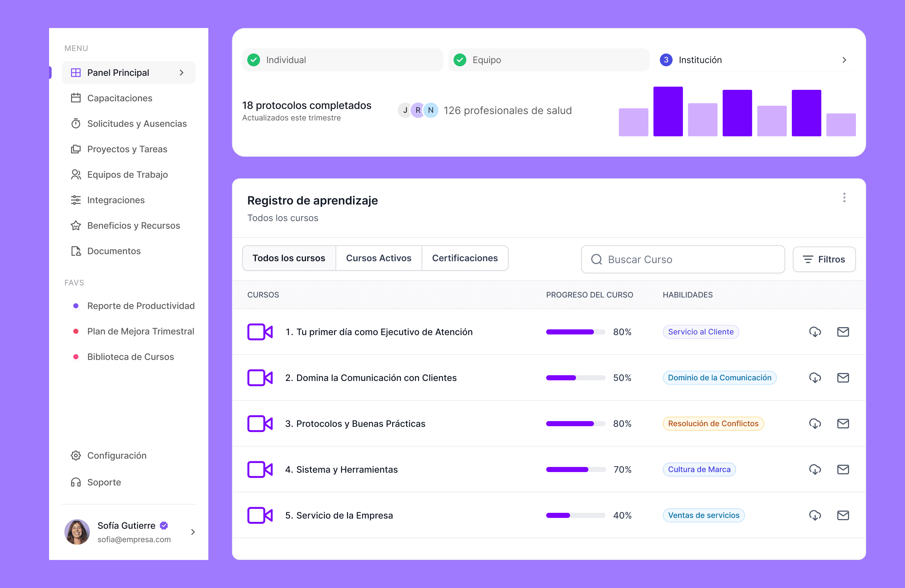Click the R avatar in professionals group
This screenshot has width=905, height=588.
click(418, 110)
